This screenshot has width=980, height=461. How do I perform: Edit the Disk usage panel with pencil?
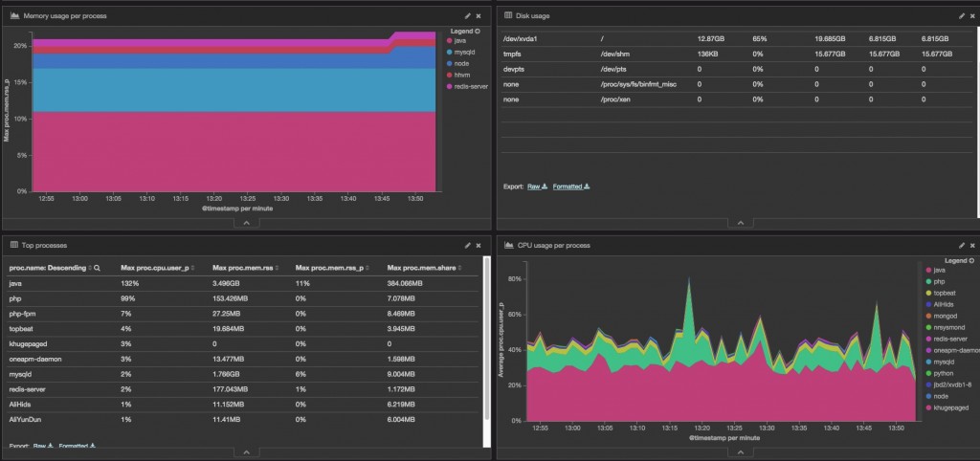pyautogui.click(x=962, y=16)
